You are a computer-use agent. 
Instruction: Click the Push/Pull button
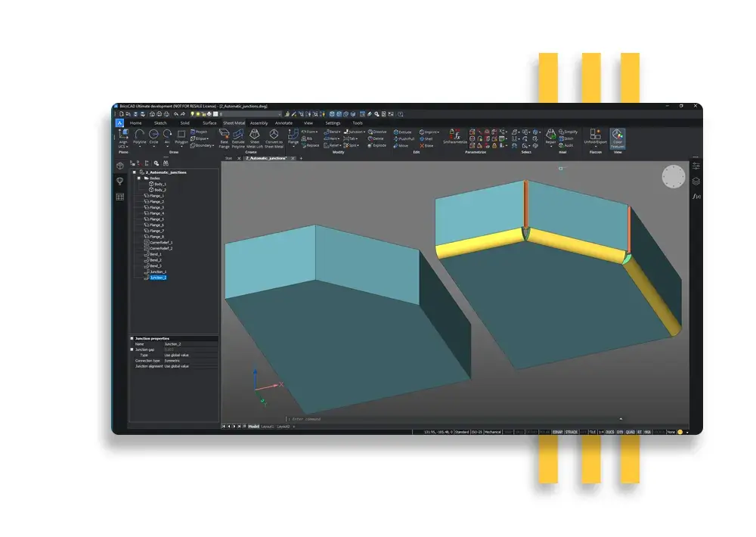coord(404,138)
